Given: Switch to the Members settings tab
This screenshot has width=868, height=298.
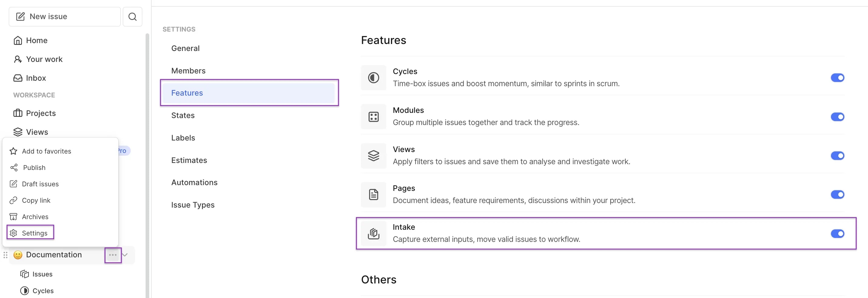Looking at the screenshot, I should pyautogui.click(x=188, y=70).
